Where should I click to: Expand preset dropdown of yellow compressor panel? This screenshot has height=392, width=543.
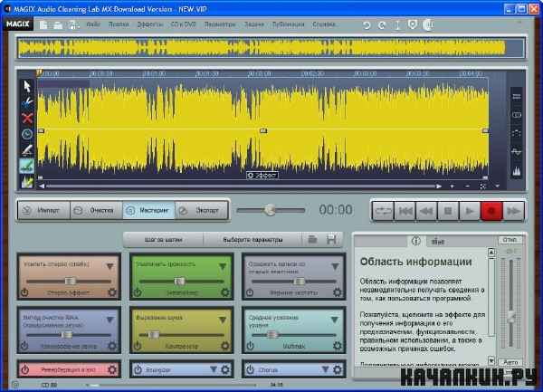(223, 320)
